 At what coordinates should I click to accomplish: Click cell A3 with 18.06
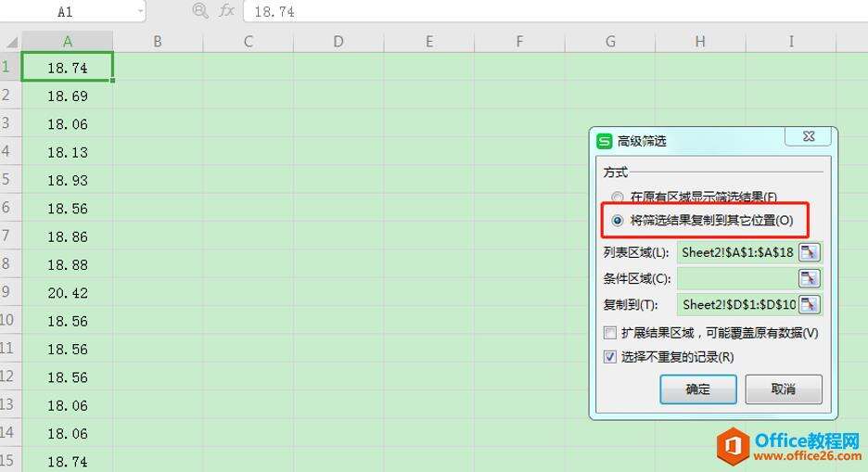[x=68, y=123]
